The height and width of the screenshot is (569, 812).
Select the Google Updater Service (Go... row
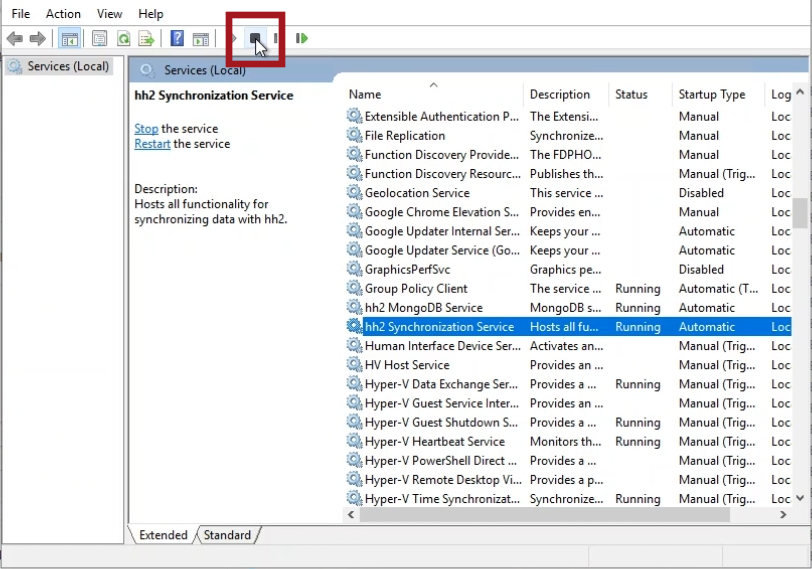(x=568, y=251)
